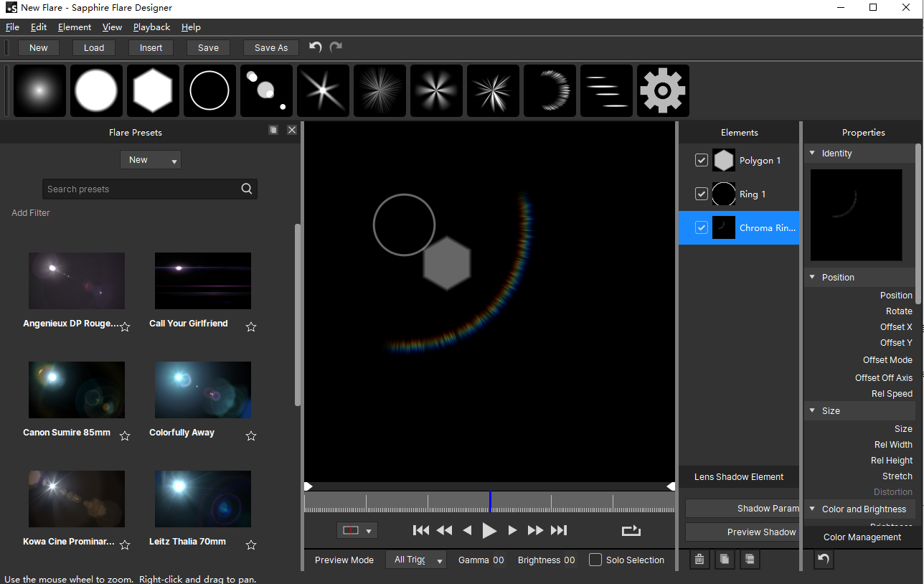The width and height of the screenshot is (924, 584).
Task: Jump to the last frame
Action: tap(559, 531)
